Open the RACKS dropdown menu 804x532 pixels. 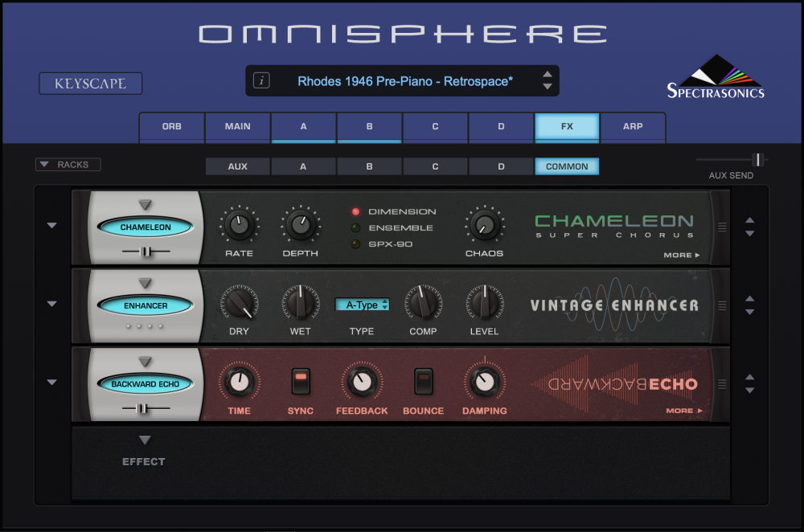68,165
